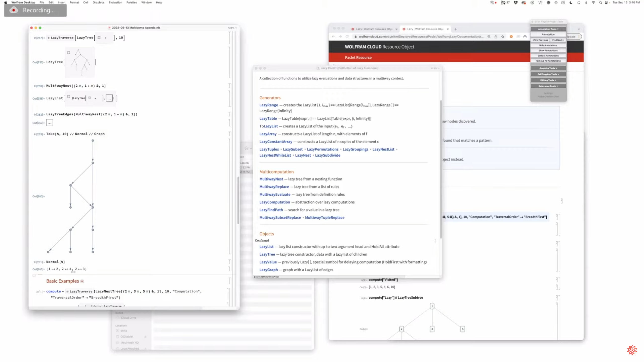Screen dimensions: 644x362
Task: Expand Editing Tools section
Action: point(548,80)
